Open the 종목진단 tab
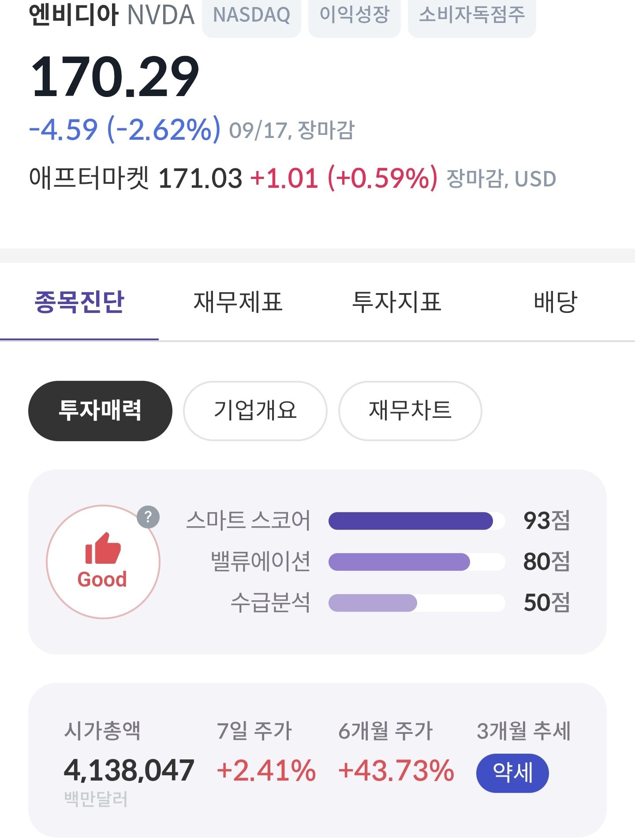Screen dimensions: 635x840 pyautogui.click(x=79, y=302)
